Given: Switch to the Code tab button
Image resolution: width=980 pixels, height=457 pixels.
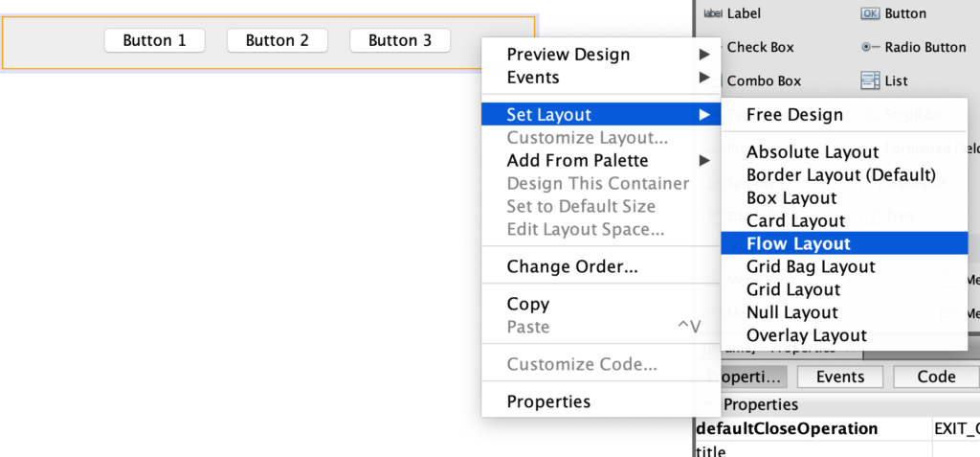Looking at the screenshot, I should [936, 377].
